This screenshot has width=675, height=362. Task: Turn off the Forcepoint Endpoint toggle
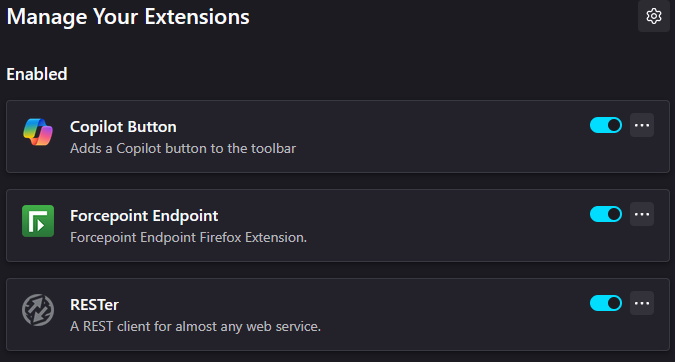point(606,214)
